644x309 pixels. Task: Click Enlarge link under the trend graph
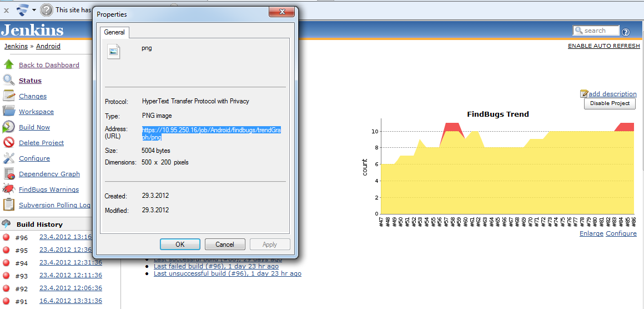(591, 233)
